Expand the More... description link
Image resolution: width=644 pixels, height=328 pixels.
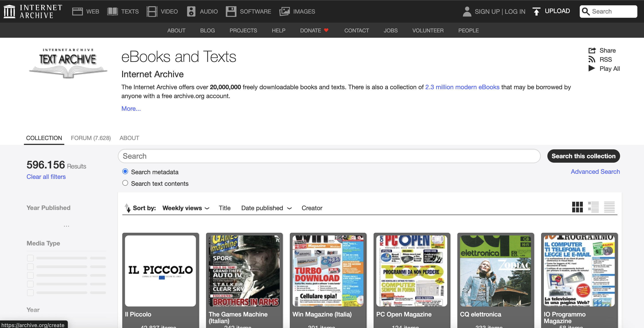(131, 109)
